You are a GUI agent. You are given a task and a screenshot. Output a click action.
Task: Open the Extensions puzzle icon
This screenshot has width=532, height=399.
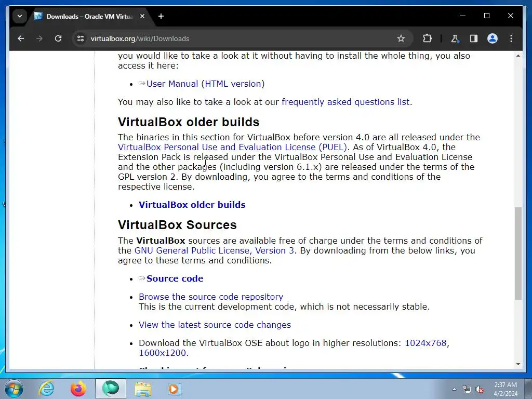pyautogui.click(x=427, y=38)
